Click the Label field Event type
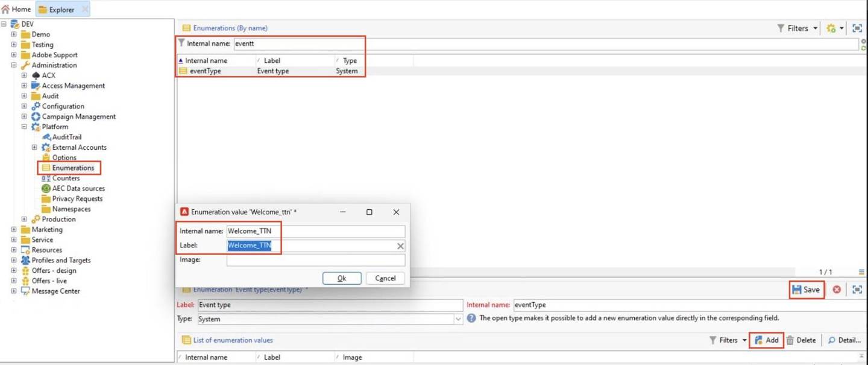 330,305
